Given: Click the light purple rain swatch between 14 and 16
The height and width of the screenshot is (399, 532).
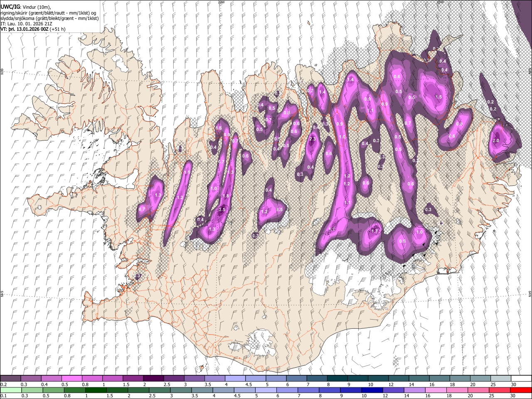Looking at the screenshot, I should pos(415,390).
